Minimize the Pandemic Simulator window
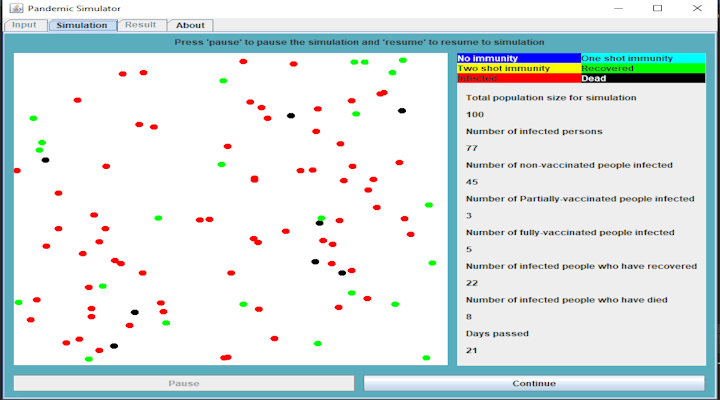 [x=619, y=8]
